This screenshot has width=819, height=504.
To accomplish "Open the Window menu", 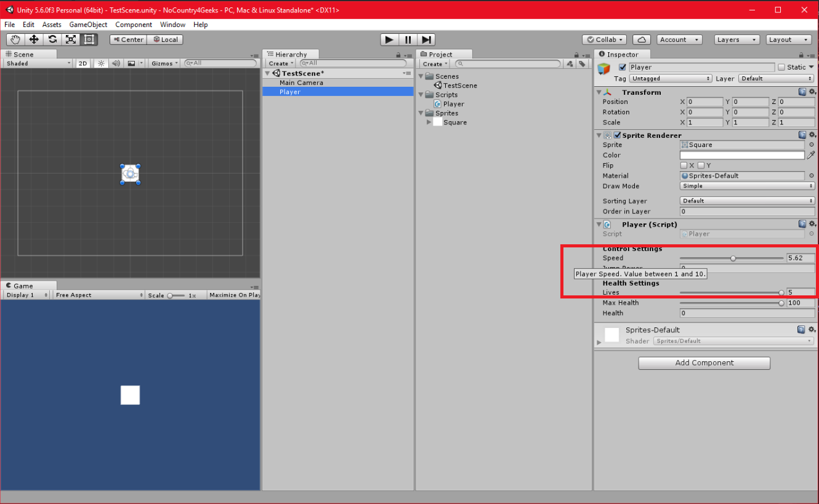I will click(x=172, y=25).
